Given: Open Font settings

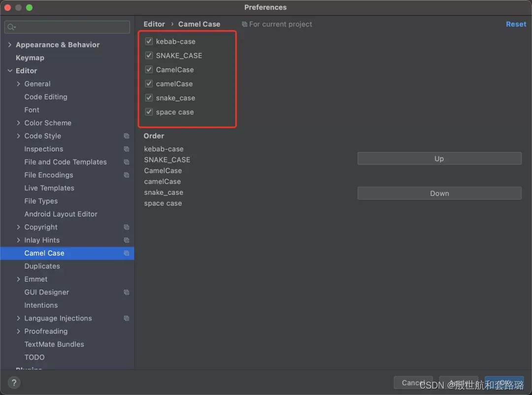Looking at the screenshot, I should 32,109.
